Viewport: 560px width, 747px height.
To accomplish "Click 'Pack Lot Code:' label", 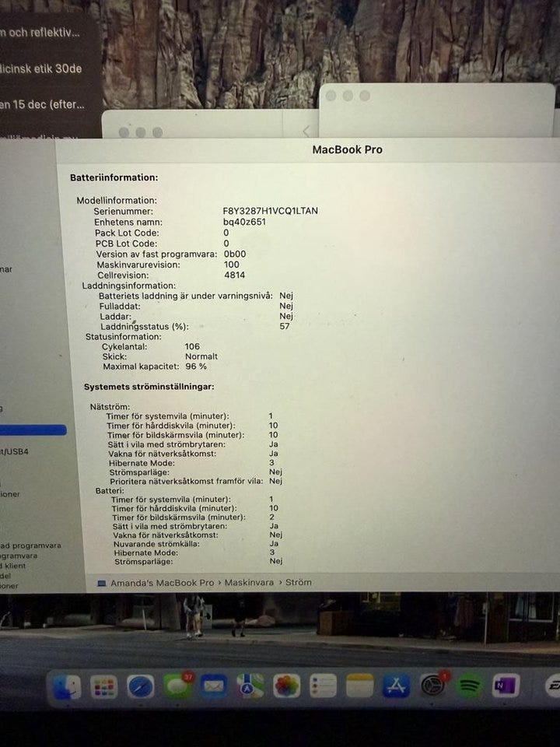I will click(x=127, y=233).
